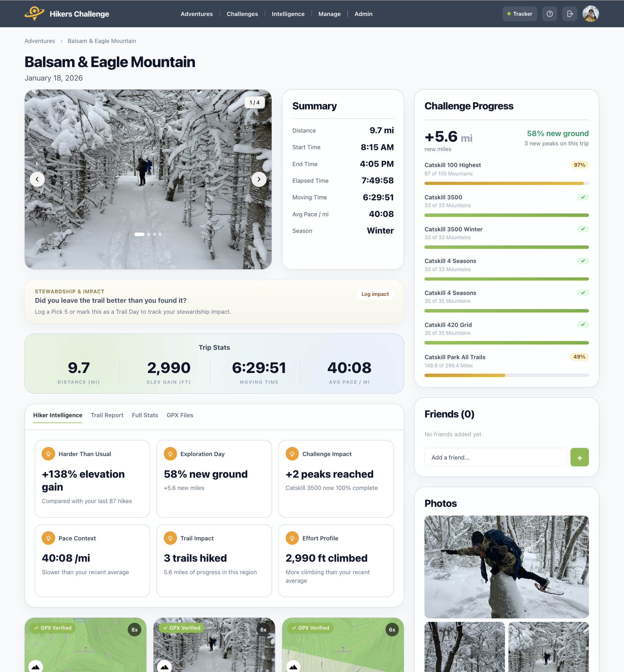
Task: Open the Intelligence navigation link
Action: pos(288,14)
